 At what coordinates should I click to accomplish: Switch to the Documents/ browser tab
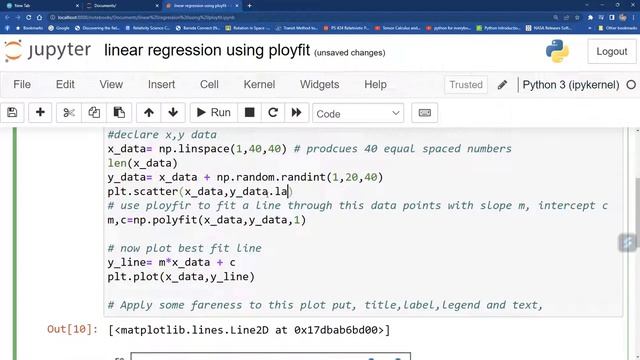click(x=122, y=6)
